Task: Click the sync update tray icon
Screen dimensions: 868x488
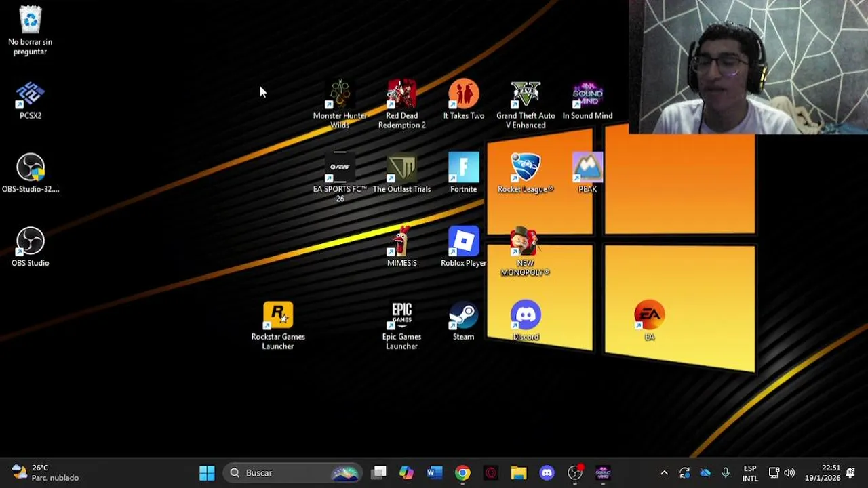Action: 684,472
